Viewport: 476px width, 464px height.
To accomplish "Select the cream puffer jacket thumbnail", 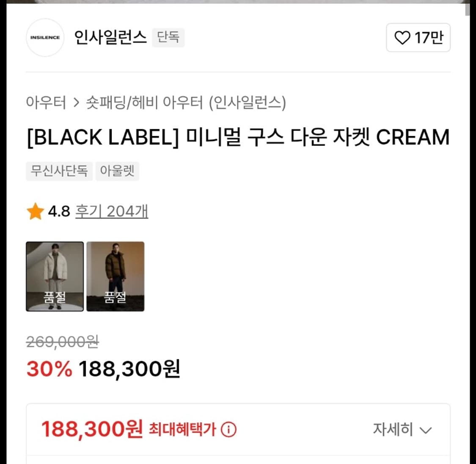I will coord(55,276).
